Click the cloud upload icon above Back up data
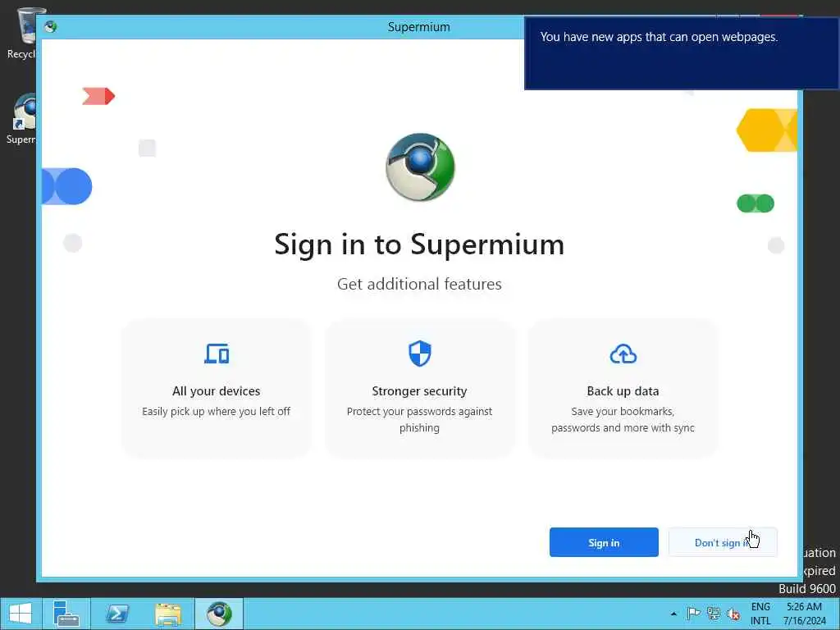The height and width of the screenshot is (630, 840). (623, 354)
